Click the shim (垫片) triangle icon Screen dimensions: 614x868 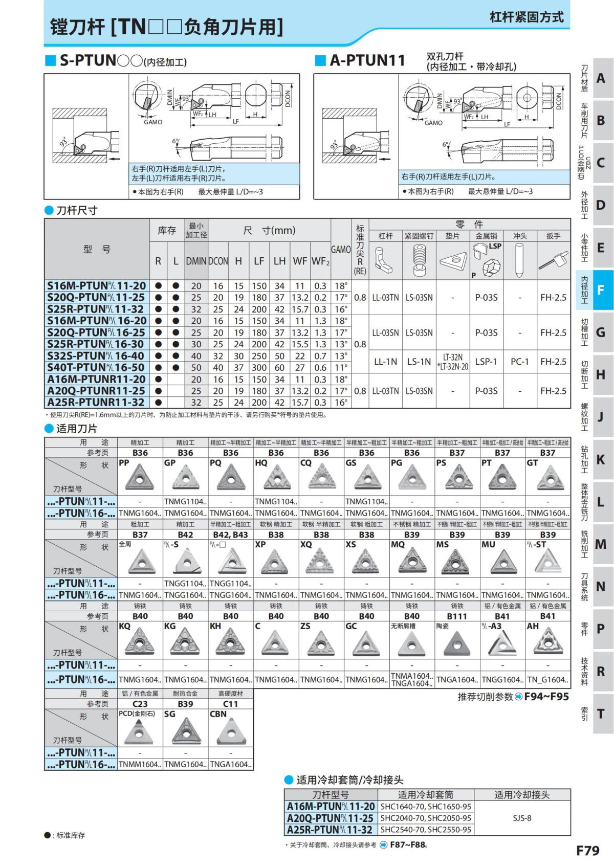pos(452,260)
